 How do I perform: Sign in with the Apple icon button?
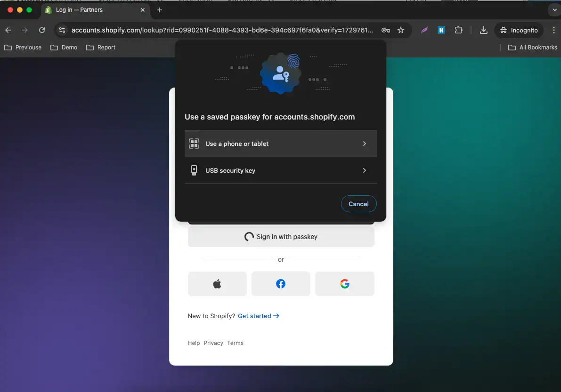coord(217,284)
